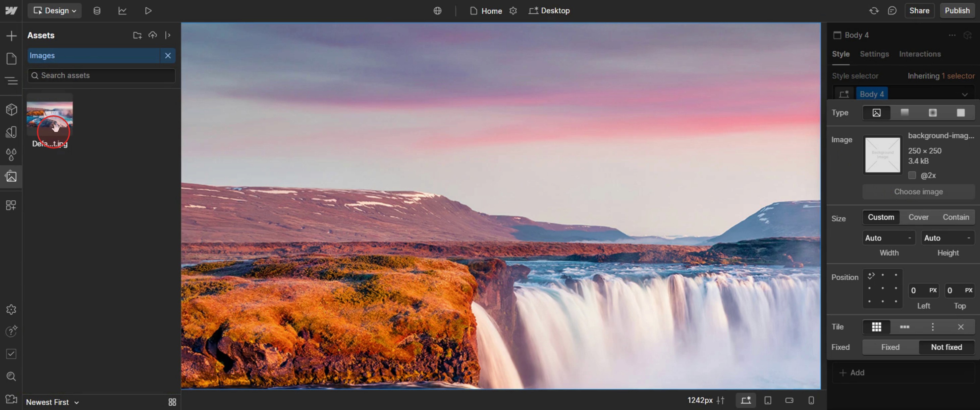This screenshot has width=980, height=410.
Task: Switch to the Interactions tab
Action: pos(920,54)
